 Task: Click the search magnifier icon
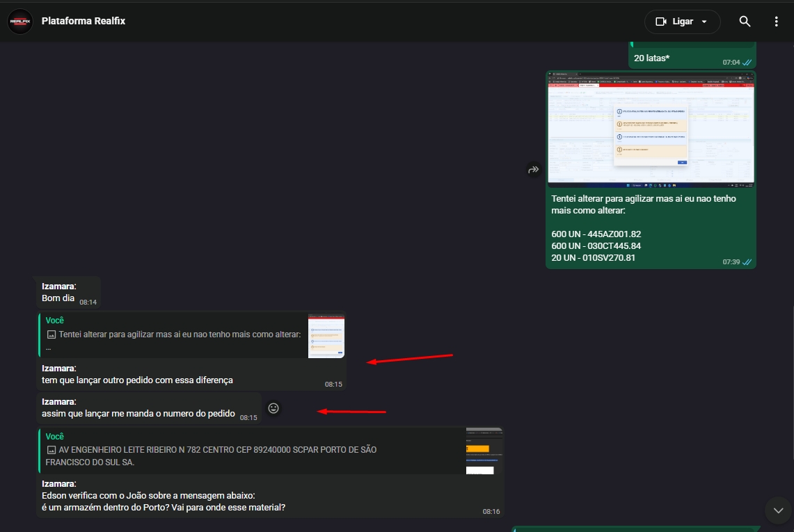click(745, 22)
